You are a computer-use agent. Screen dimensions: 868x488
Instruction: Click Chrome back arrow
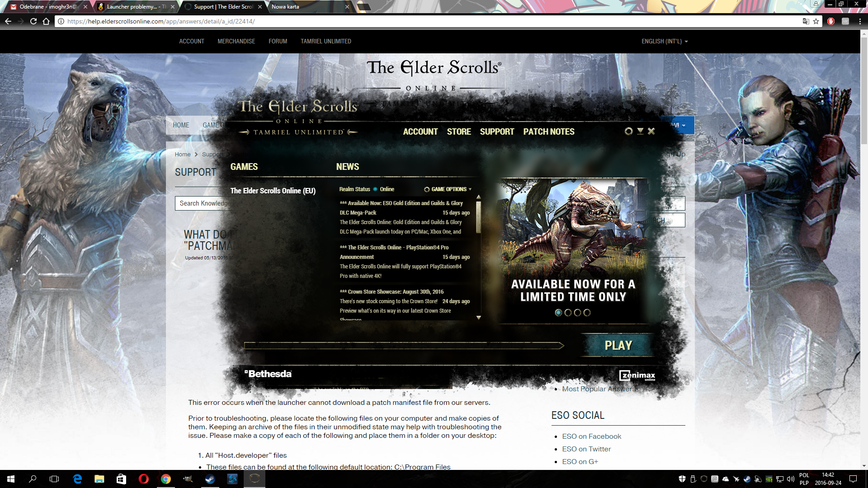click(8, 21)
